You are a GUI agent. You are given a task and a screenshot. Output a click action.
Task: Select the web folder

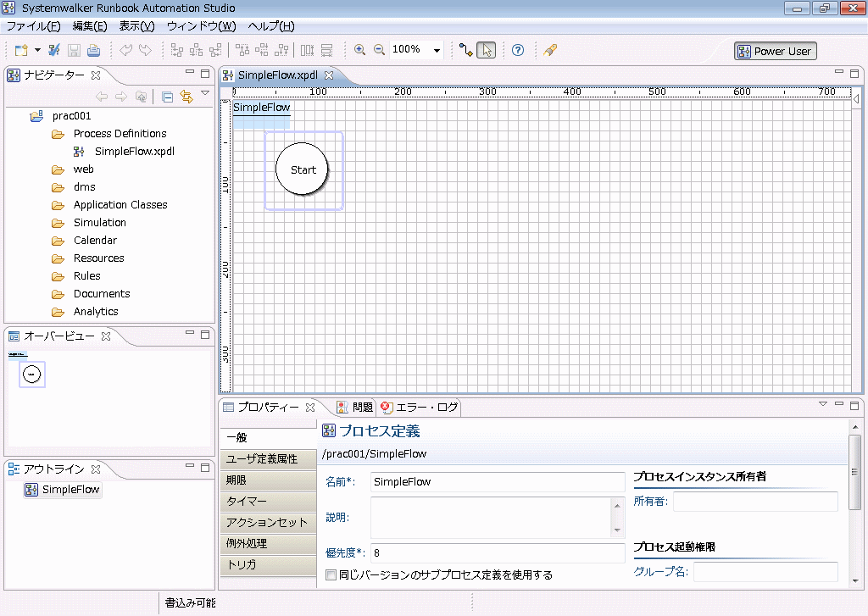point(84,169)
